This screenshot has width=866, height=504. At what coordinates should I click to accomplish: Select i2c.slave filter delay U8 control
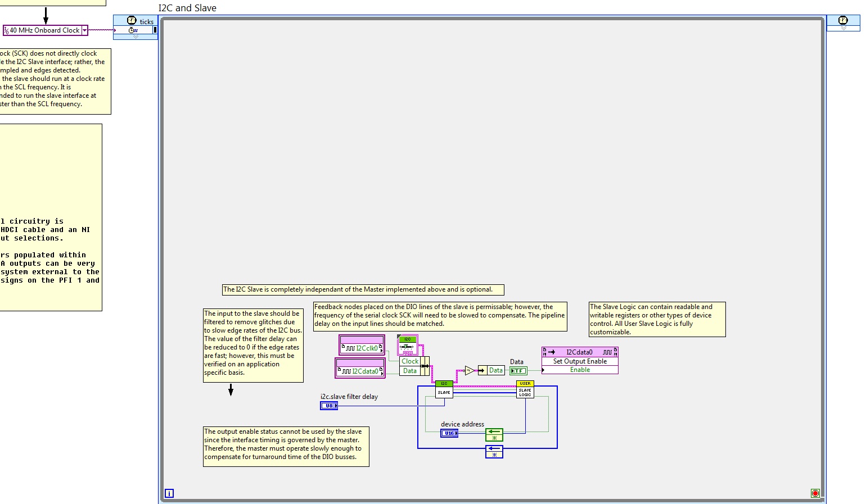point(329,406)
